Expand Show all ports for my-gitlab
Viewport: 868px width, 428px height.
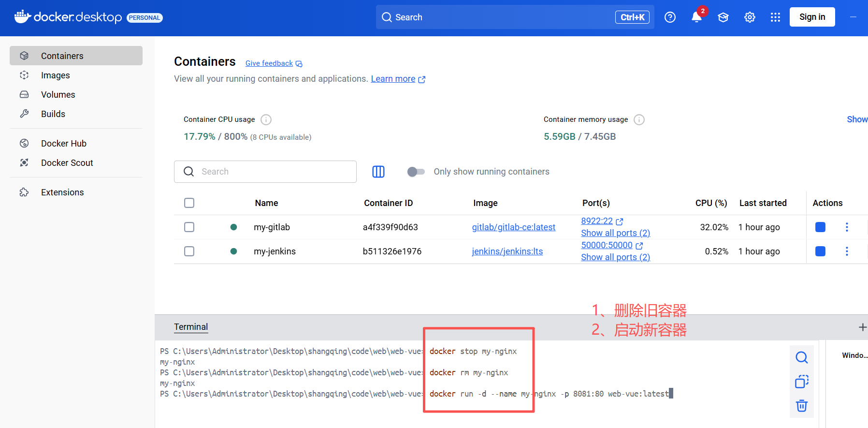click(616, 233)
